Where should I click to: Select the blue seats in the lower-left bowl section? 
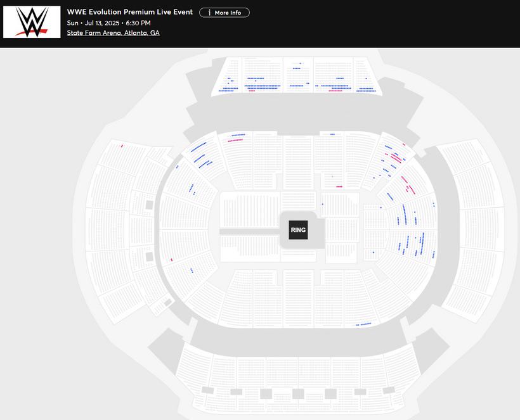tap(192, 270)
